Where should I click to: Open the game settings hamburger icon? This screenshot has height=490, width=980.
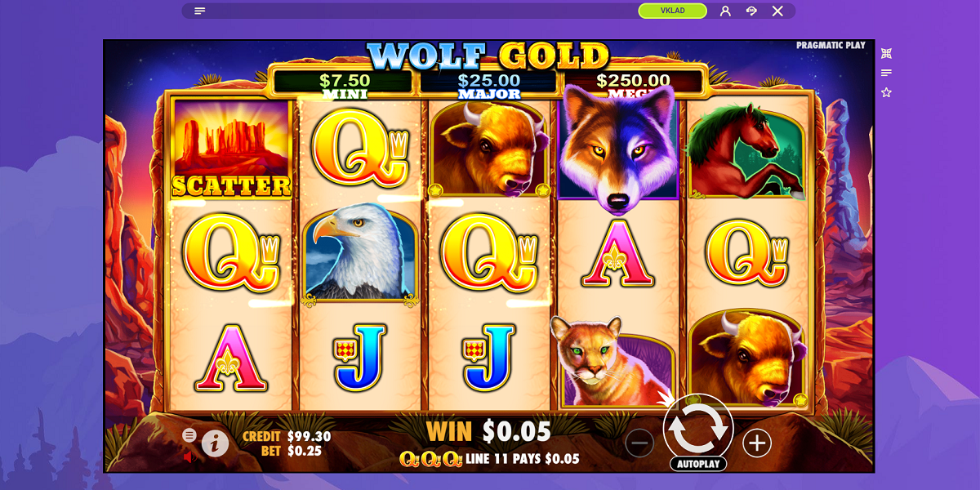[x=189, y=435]
